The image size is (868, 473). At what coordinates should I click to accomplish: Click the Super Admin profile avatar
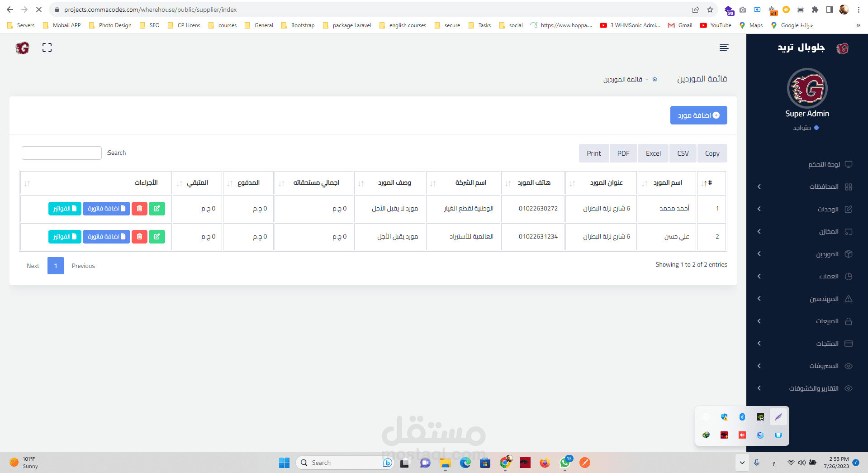(807, 88)
